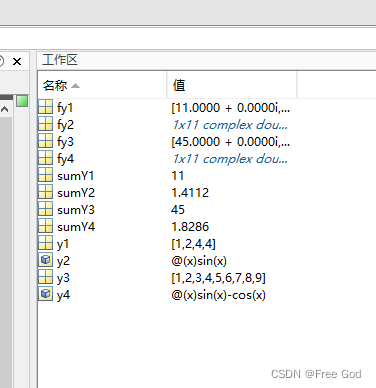Click the value [1,2,3,4,5,6,7,8,9]
This screenshot has height=388, width=376.
(218, 278)
